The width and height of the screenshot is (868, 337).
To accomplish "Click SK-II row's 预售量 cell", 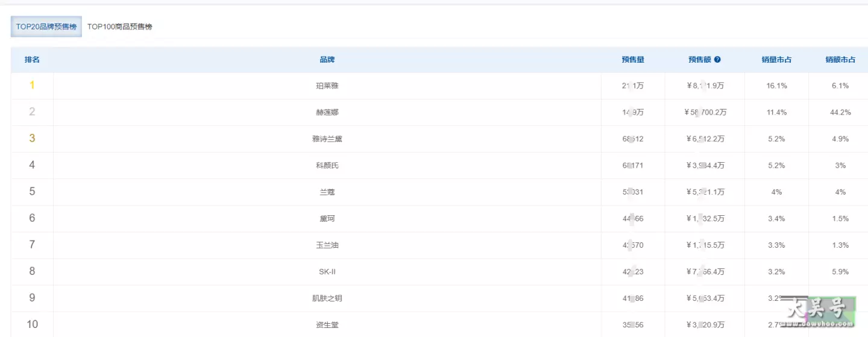I will pos(633,272).
